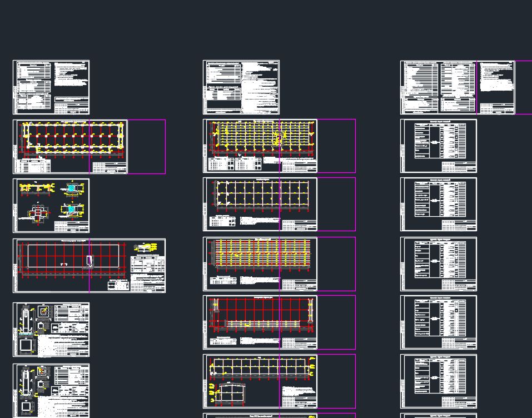Select the top-left general notes sheet
The height and width of the screenshot is (418, 532).
(x=51, y=87)
